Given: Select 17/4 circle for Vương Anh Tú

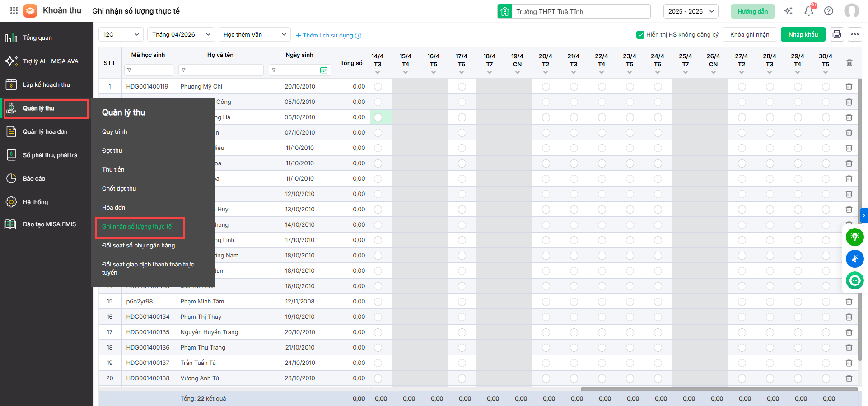Looking at the screenshot, I should 462,378.
